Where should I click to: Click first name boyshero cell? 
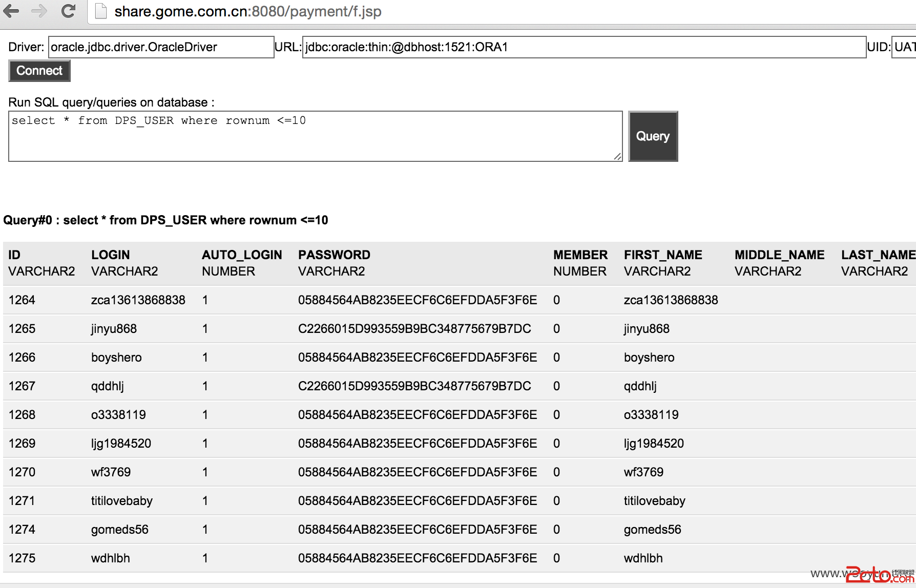click(649, 358)
